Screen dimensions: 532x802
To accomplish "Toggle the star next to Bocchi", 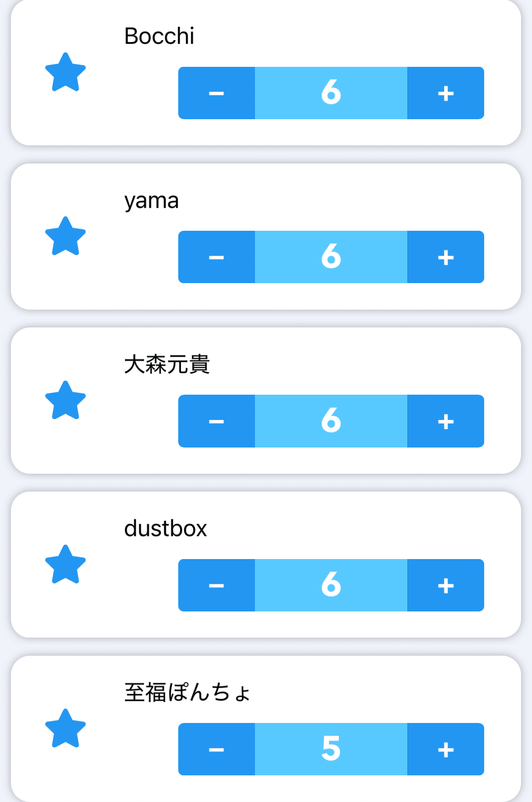I will pos(65,72).
